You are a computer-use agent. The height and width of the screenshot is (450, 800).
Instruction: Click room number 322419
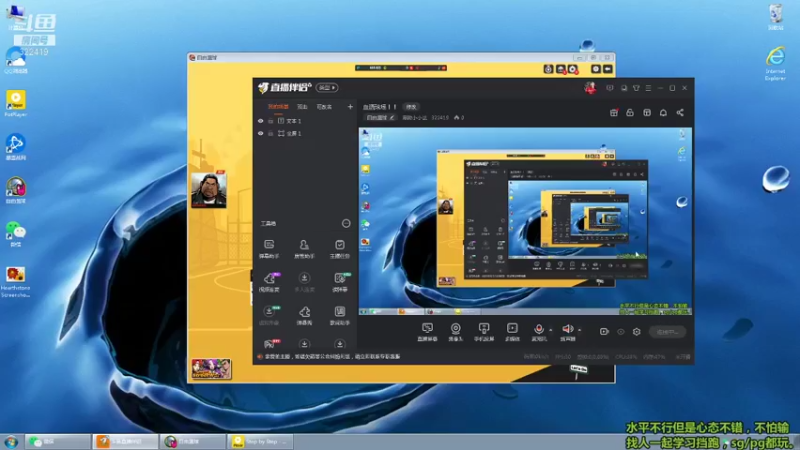tap(440, 117)
